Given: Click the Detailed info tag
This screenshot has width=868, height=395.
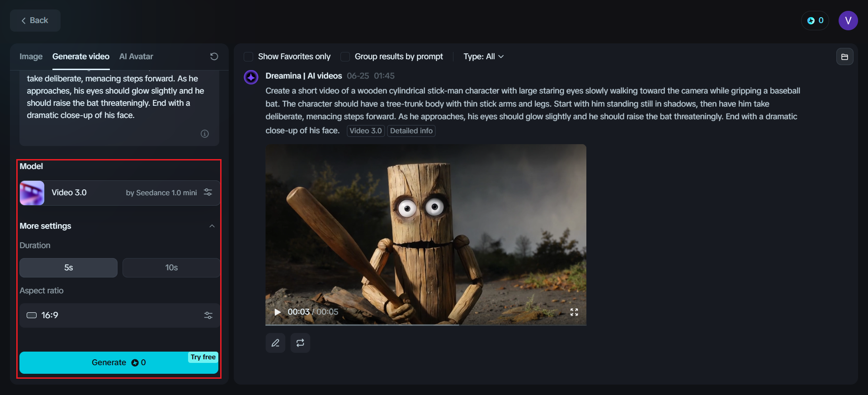Looking at the screenshot, I should (411, 131).
